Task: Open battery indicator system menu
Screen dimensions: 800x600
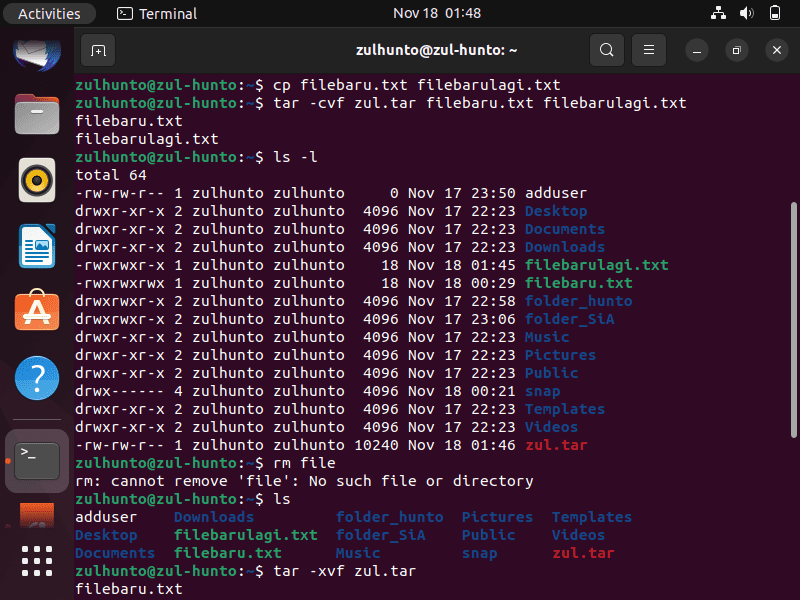Action: coord(774,13)
